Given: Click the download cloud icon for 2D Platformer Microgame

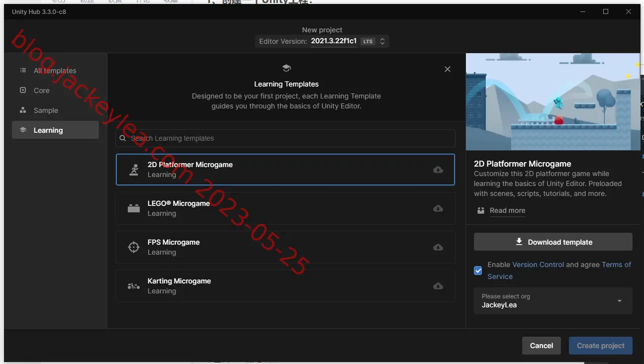Looking at the screenshot, I should click(x=438, y=170).
